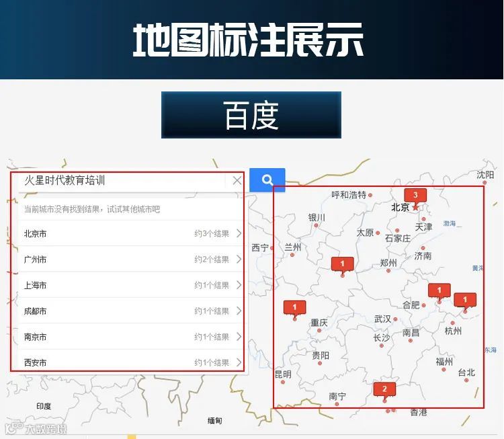The height and width of the screenshot is (439, 504).
Task: Select the 西宁 city label
Action: [260, 247]
